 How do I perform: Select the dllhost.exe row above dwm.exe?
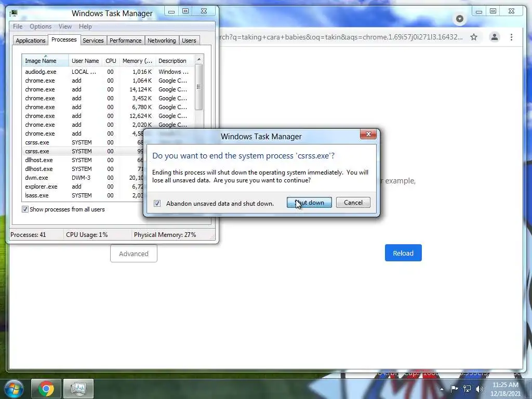(83, 169)
